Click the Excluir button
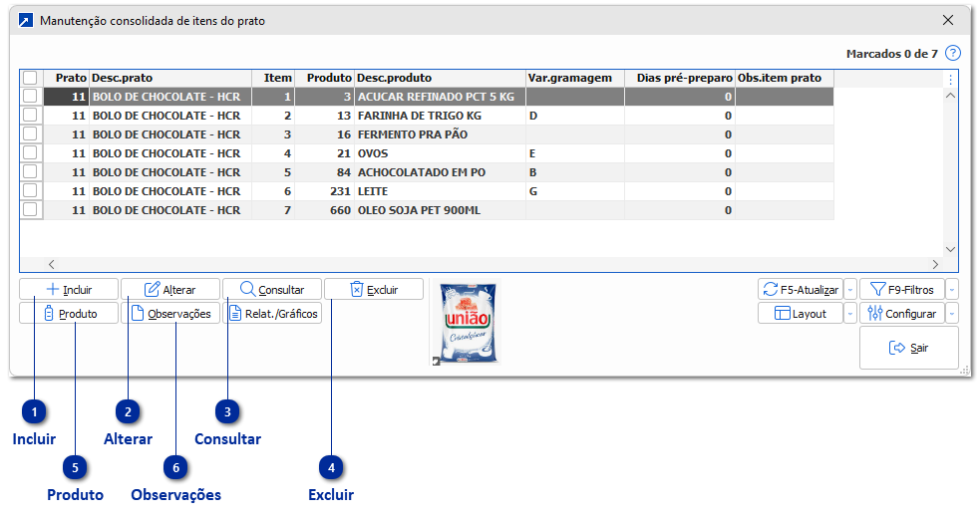This screenshot has height=521, width=980. click(374, 289)
